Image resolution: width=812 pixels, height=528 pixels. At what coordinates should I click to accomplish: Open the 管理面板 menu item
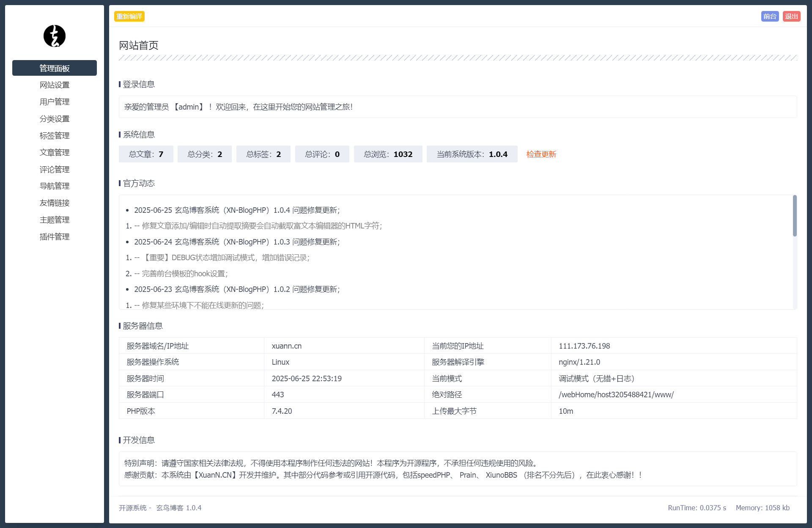coord(55,68)
